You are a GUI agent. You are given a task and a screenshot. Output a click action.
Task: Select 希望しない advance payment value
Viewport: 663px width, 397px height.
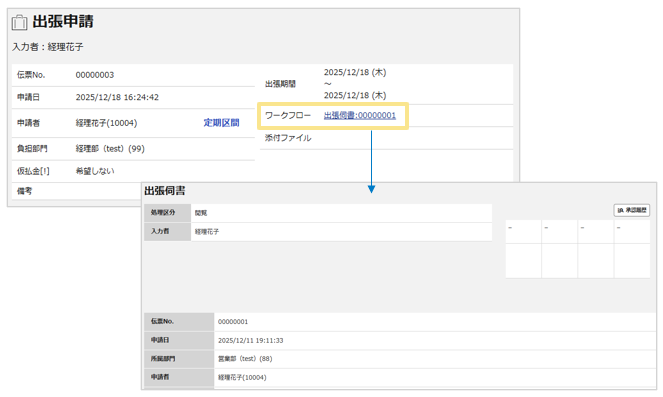[x=95, y=171]
